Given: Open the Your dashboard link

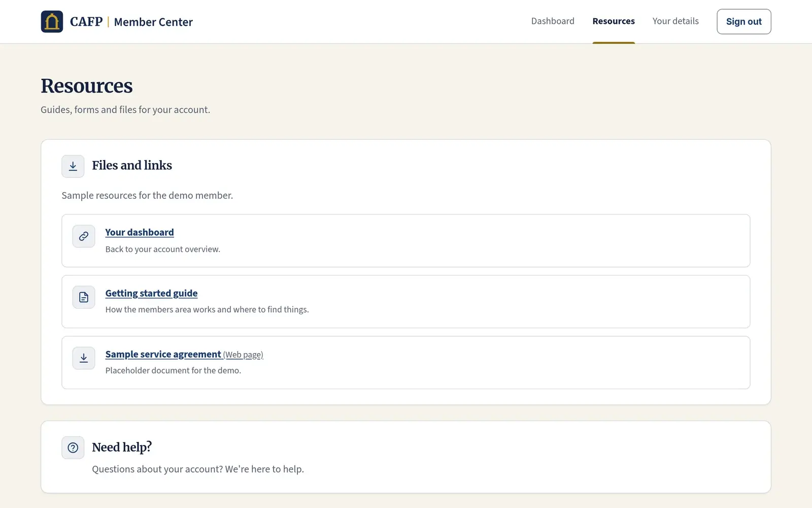Looking at the screenshot, I should (140, 232).
